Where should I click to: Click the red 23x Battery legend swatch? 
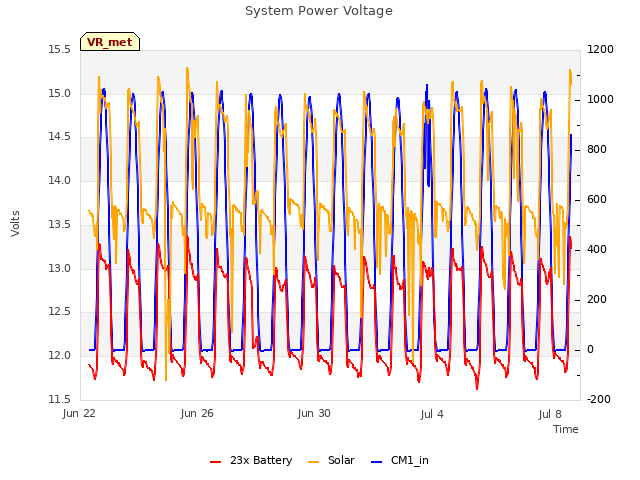coord(216,462)
